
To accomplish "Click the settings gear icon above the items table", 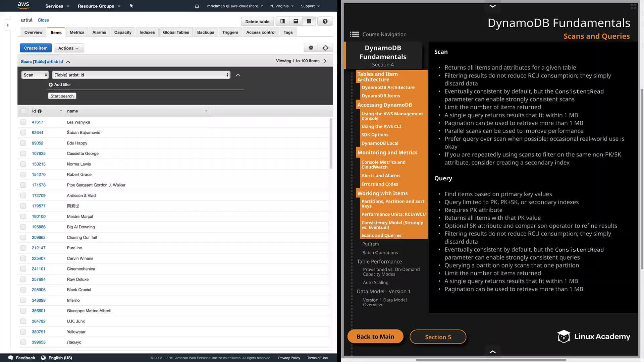I will [x=311, y=48].
